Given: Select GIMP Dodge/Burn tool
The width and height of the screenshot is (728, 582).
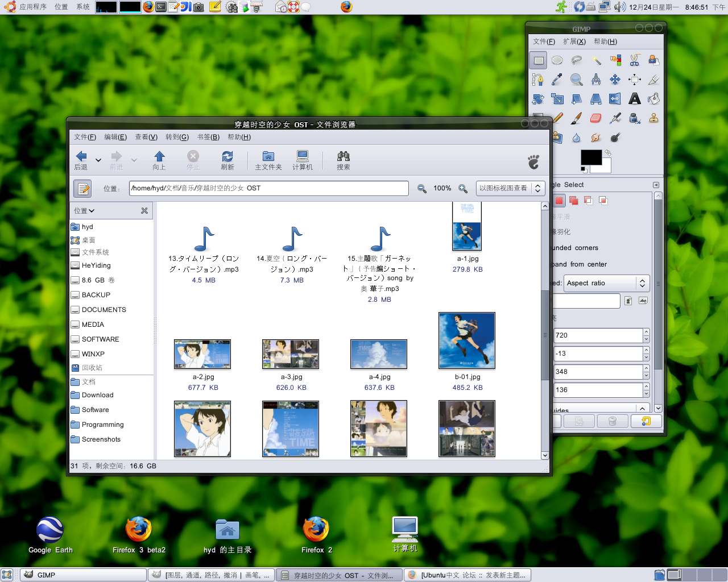Looking at the screenshot, I should 615,138.
